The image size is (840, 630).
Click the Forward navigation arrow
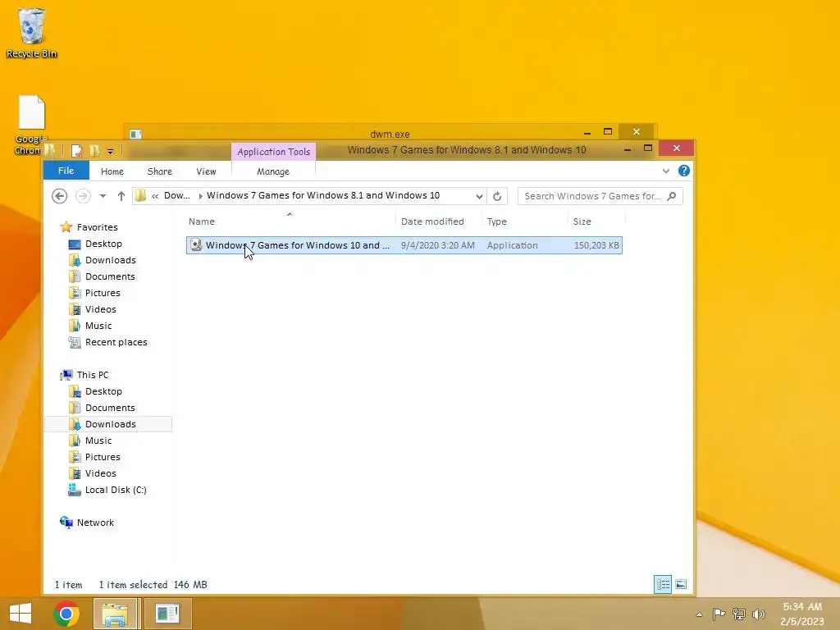coord(83,196)
